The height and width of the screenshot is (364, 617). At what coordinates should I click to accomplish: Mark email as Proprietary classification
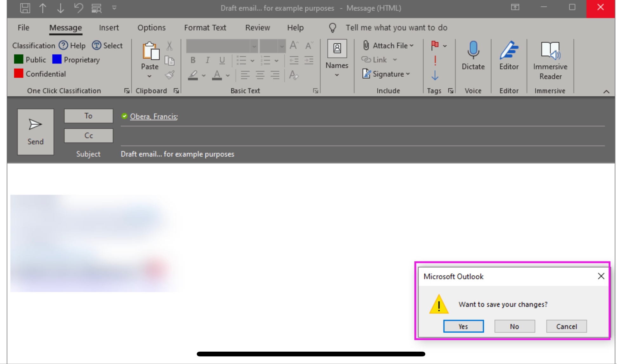[x=76, y=60]
